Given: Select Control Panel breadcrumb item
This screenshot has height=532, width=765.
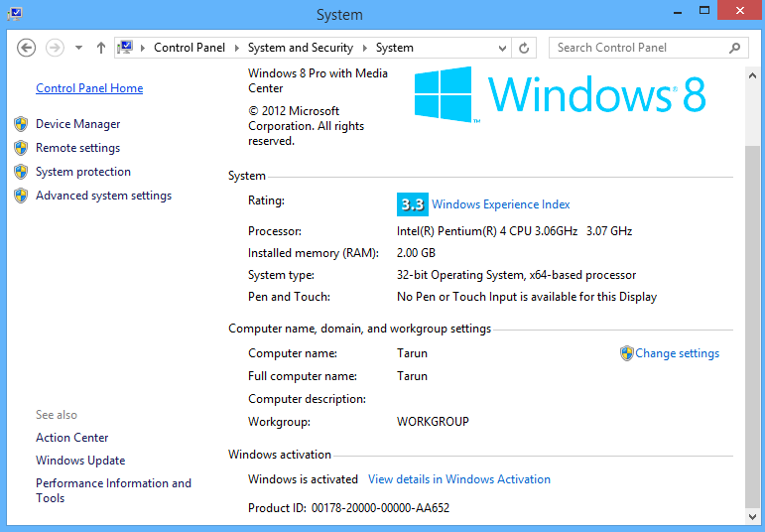Looking at the screenshot, I should 189,48.
